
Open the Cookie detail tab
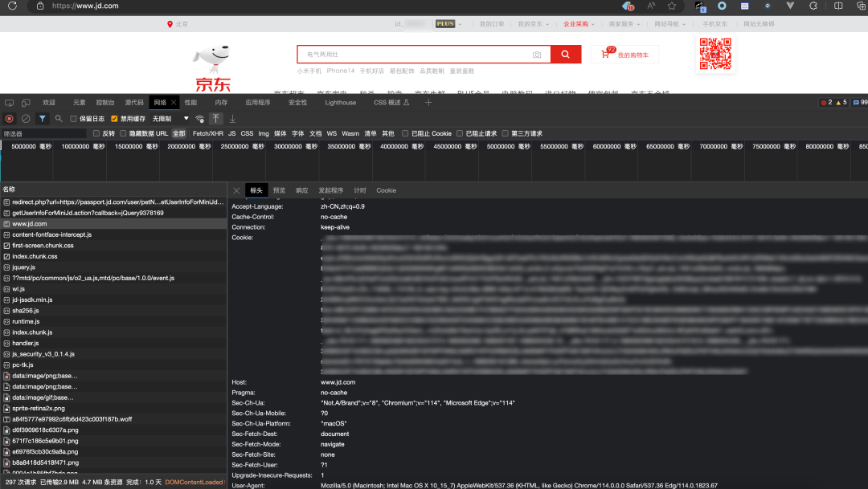[x=386, y=190]
